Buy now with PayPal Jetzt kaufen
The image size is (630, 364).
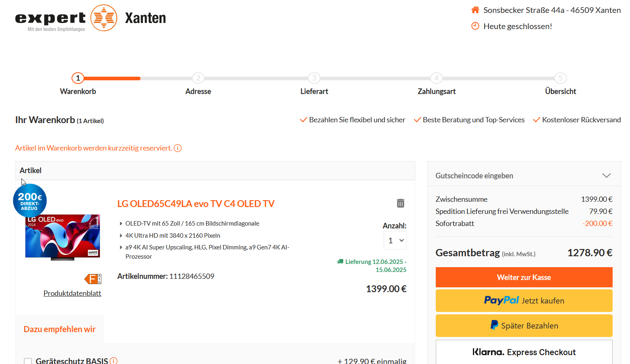[524, 300]
